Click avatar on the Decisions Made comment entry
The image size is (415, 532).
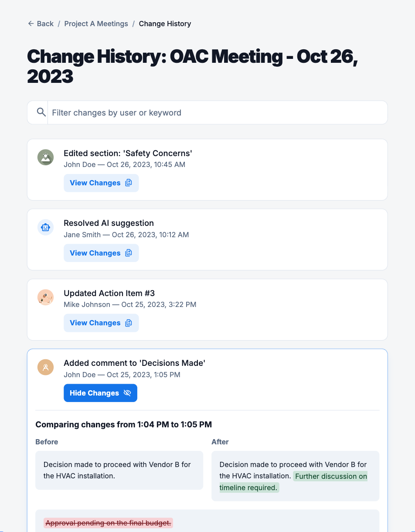45,367
